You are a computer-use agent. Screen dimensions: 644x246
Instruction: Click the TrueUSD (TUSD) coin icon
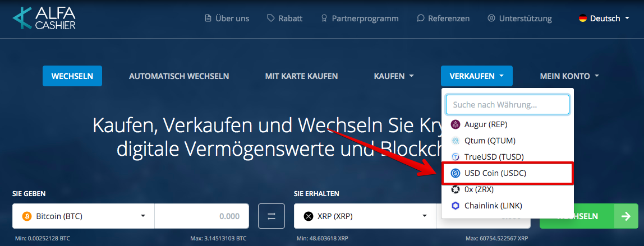(x=455, y=157)
